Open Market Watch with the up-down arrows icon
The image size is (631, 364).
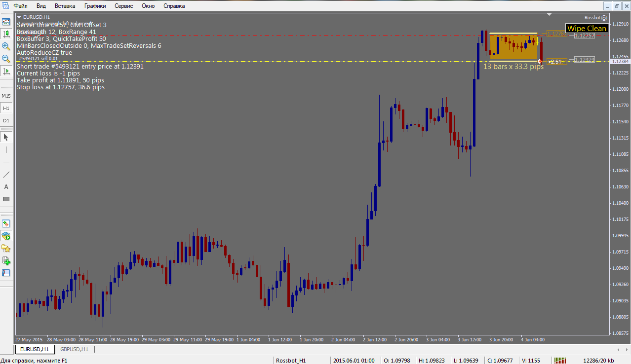point(6,223)
